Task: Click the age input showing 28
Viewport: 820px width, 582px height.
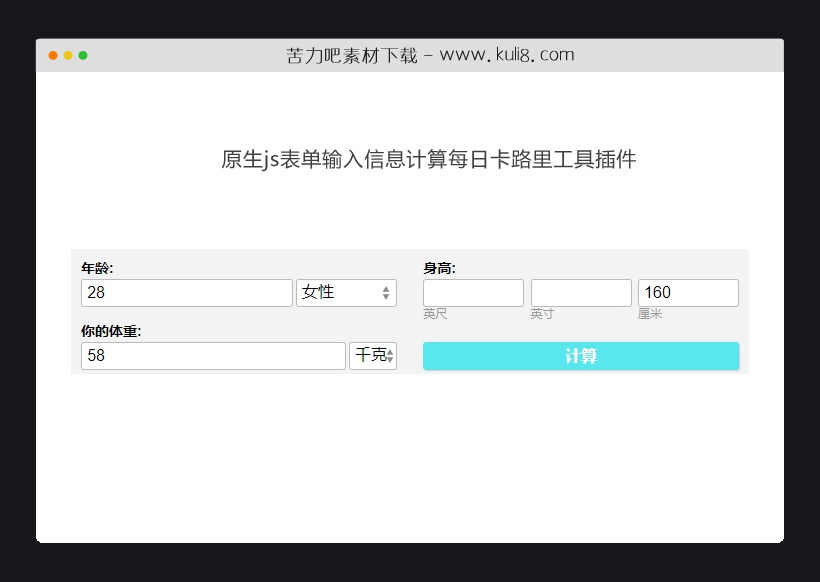Action: pyautogui.click(x=185, y=292)
